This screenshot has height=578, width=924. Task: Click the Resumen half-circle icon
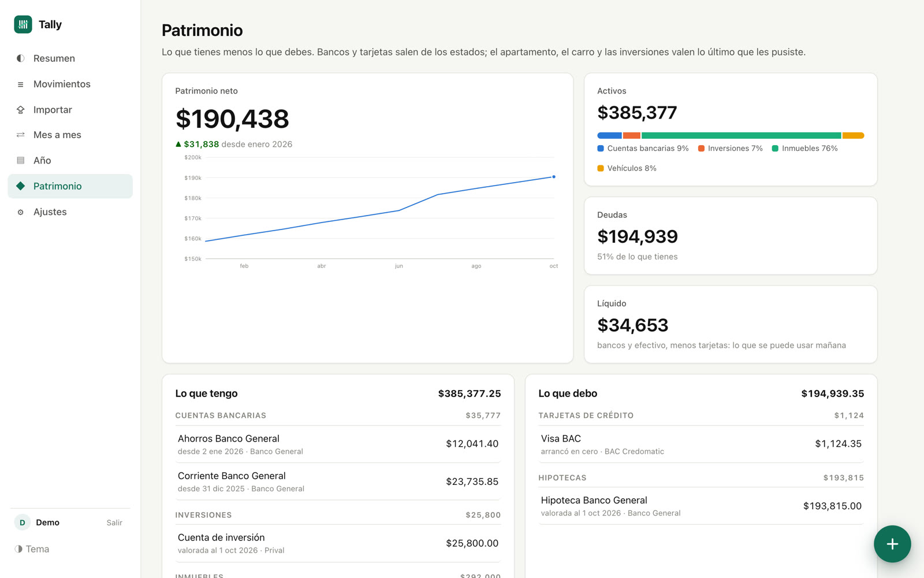click(x=21, y=58)
